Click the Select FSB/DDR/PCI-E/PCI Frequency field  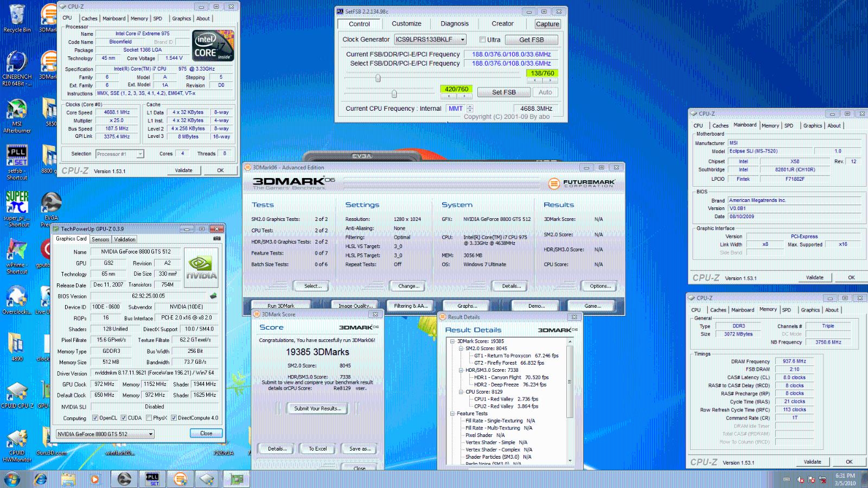pos(511,64)
